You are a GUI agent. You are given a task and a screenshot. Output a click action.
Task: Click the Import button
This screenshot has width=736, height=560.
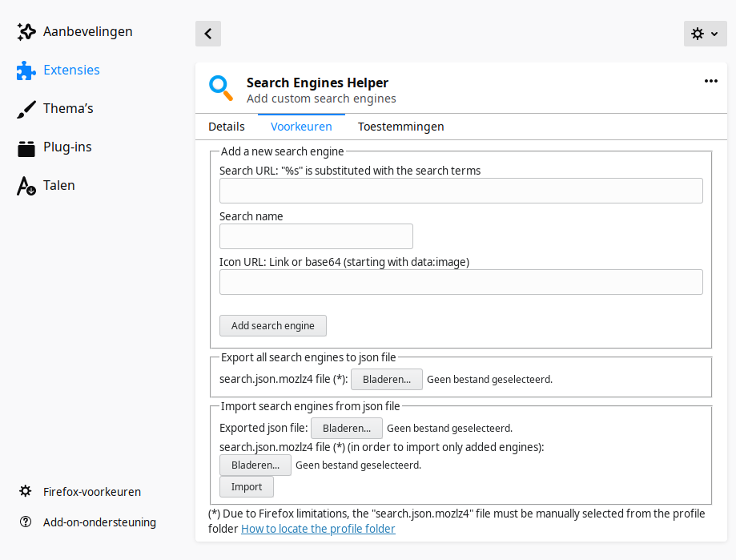click(247, 487)
